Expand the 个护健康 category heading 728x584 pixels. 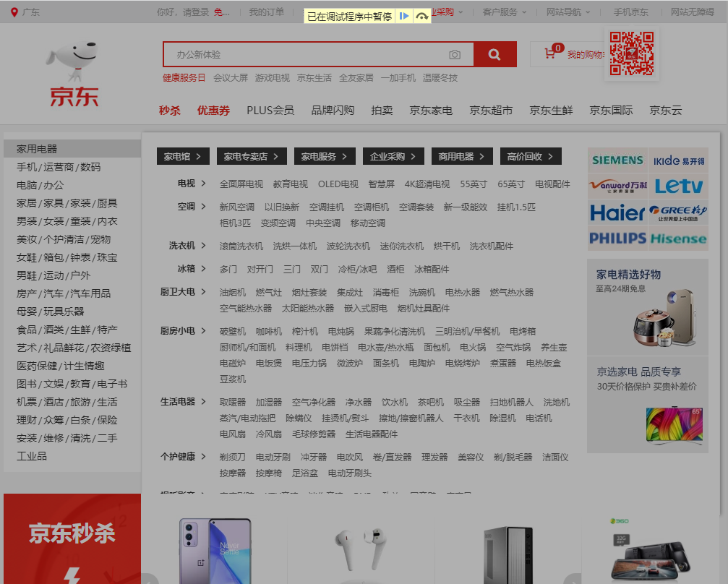pyautogui.click(x=183, y=456)
